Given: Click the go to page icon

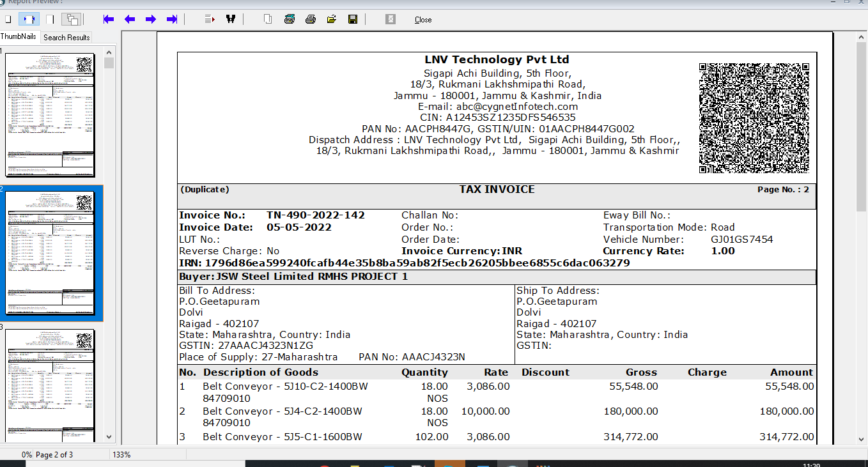Looking at the screenshot, I should coord(210,19).
